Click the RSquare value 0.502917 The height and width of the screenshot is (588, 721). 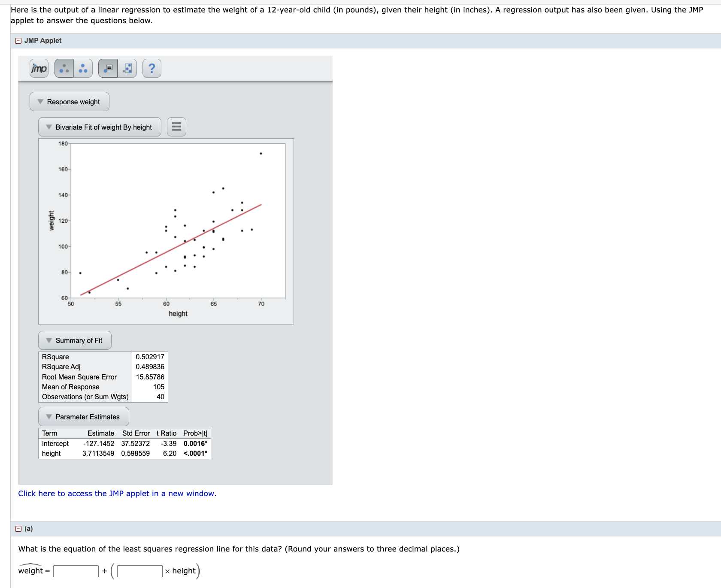click(x=149, y=357)
